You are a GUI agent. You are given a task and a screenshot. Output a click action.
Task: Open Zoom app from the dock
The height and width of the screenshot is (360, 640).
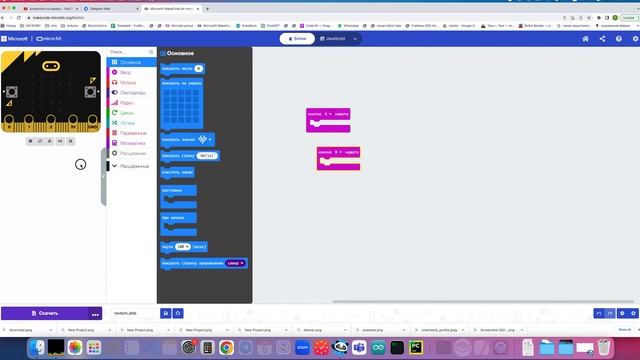302,347
